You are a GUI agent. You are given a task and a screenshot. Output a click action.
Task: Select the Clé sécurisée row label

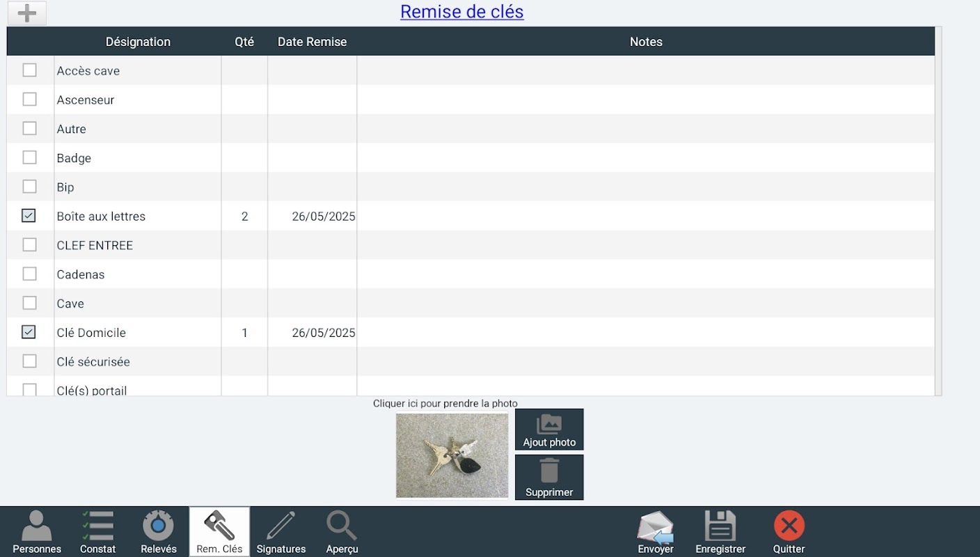point(93,362)
